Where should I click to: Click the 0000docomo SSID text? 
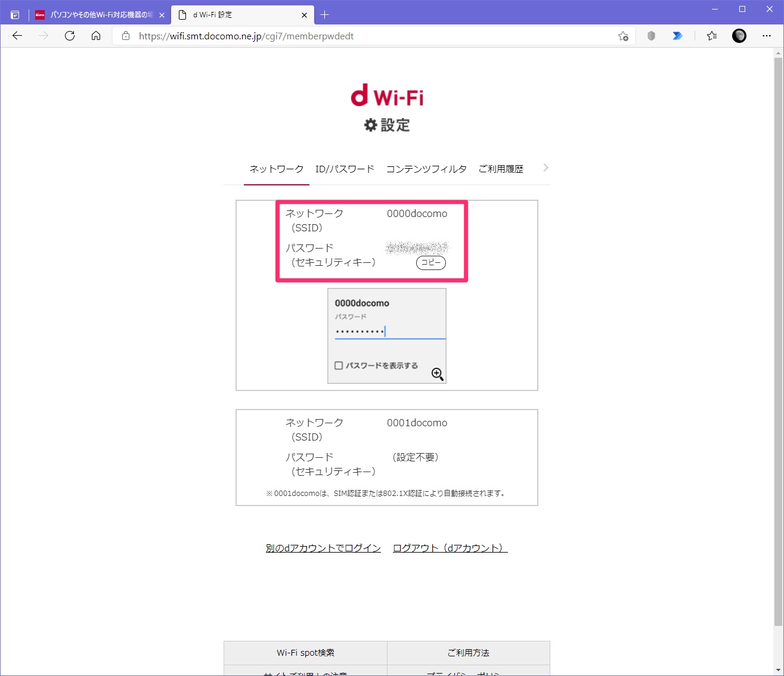(417, 213)
